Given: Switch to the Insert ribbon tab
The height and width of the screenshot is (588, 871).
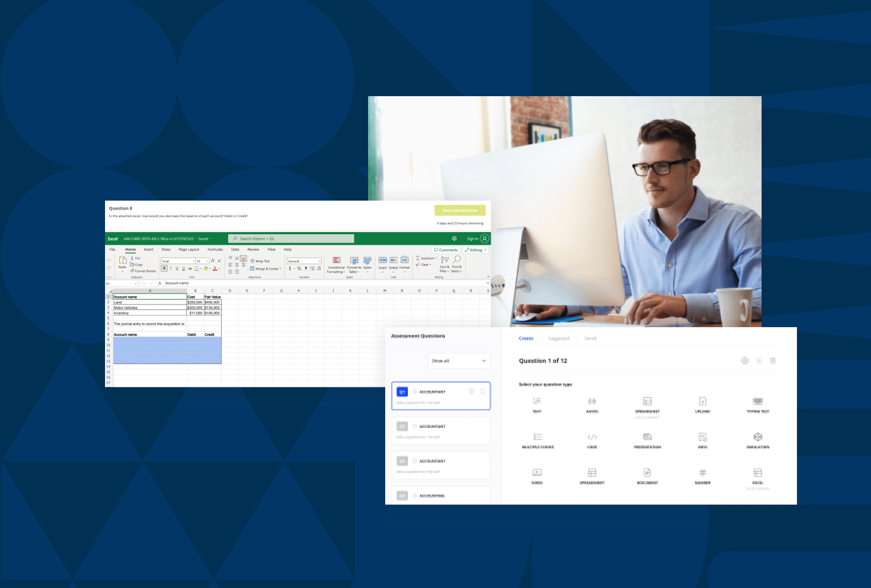Looking at the screenshot, I should pos(149,250).
